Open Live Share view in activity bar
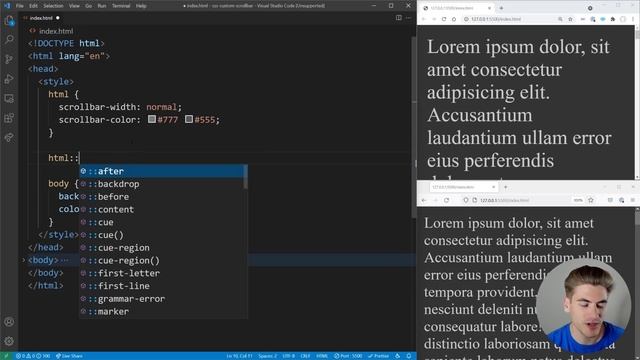Image resolution: width=640 pixels, height=360 pixels. pos(9,138)
